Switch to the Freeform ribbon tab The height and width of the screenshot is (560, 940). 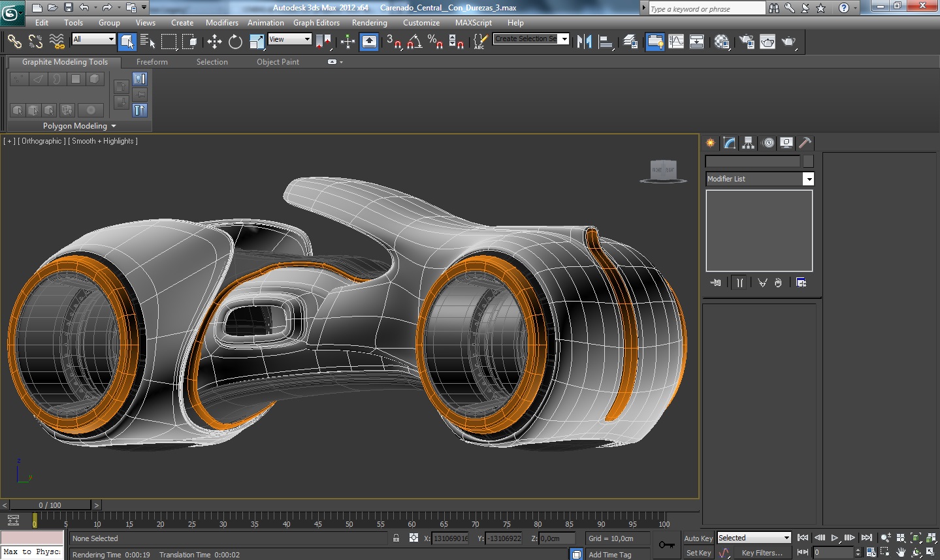click(152, 62)
